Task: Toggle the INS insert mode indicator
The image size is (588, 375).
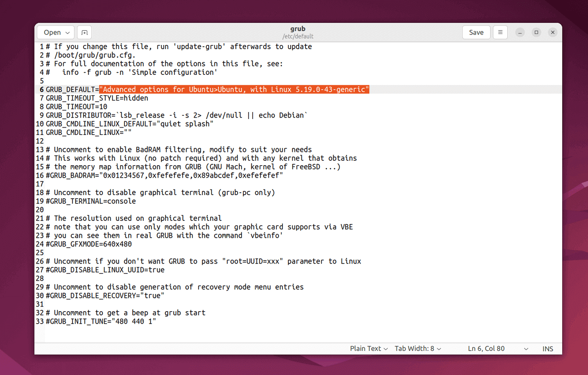Action: pos(548,348)
